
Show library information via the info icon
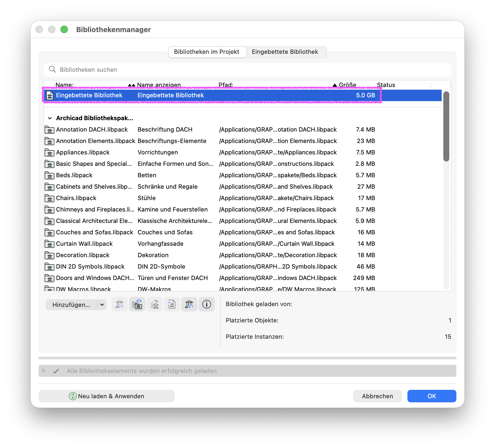pos(207,304)
